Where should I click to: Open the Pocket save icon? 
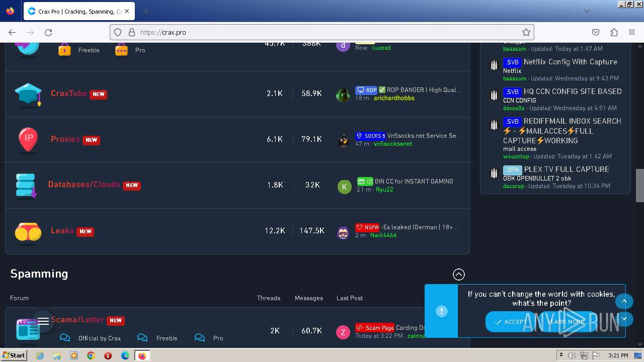coord(596,32)
